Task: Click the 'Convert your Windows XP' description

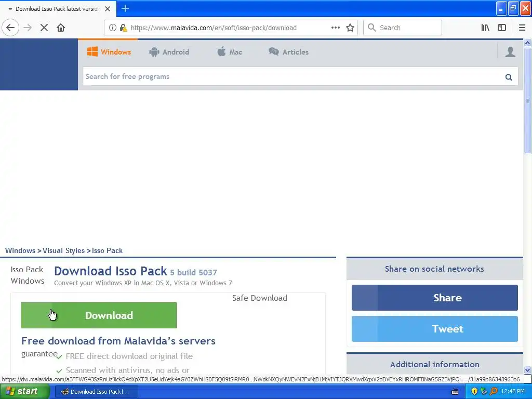Action: (143, 283)
